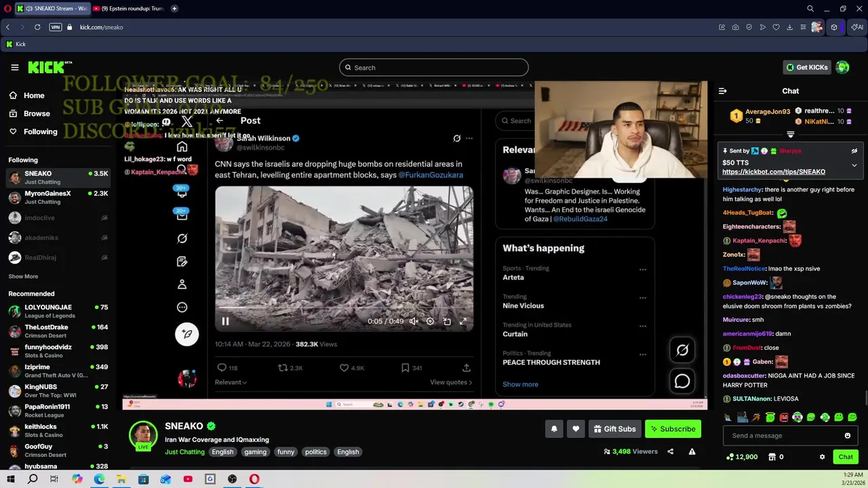Image resolution: width=868 pixels, height=488 pixels.
Task: Click the floating Grok round button
Action: [x=682, y=350]
